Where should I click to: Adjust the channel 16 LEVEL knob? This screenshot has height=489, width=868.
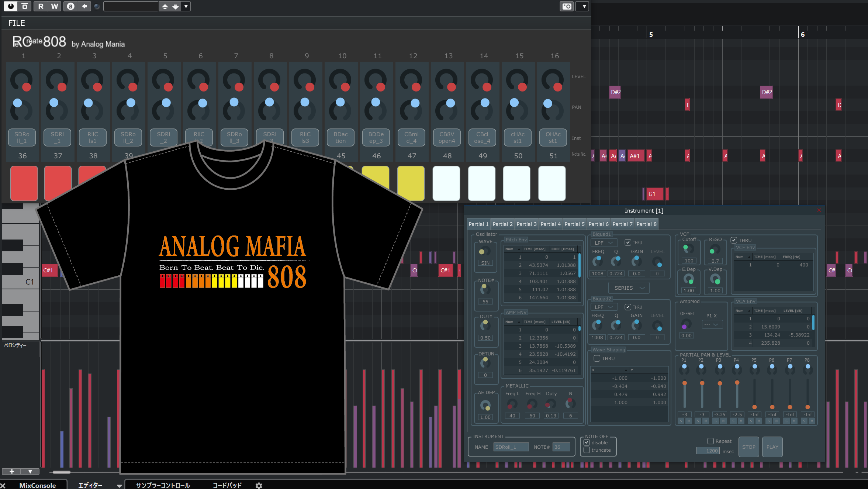click(x=553, y=80)
